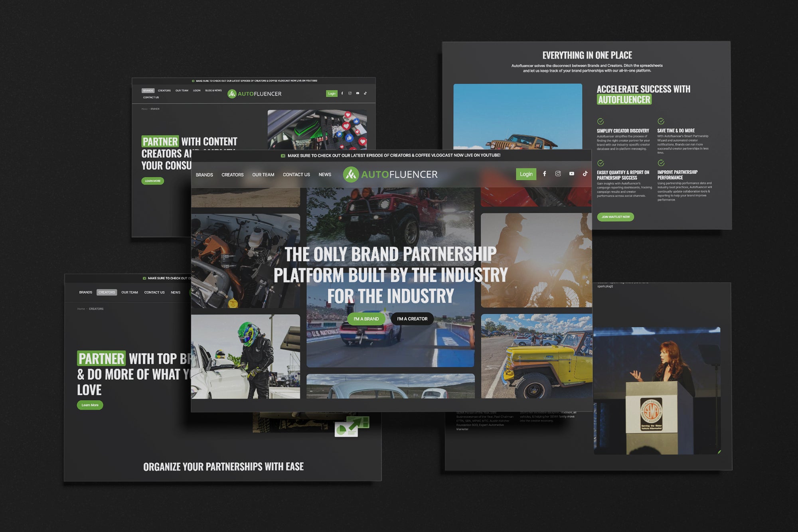Select highlighted CREATORS tab in bottom-left page

[107, 292]
